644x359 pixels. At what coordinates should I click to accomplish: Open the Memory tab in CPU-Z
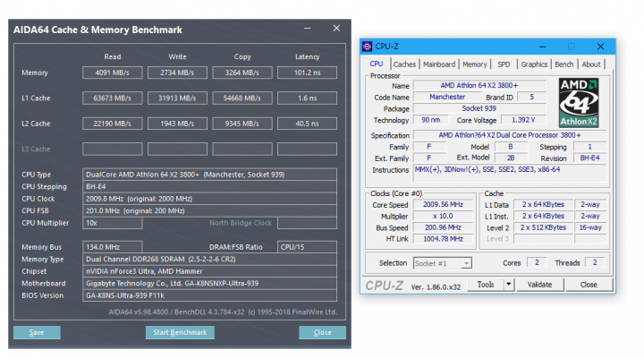[x=474, y=64]
